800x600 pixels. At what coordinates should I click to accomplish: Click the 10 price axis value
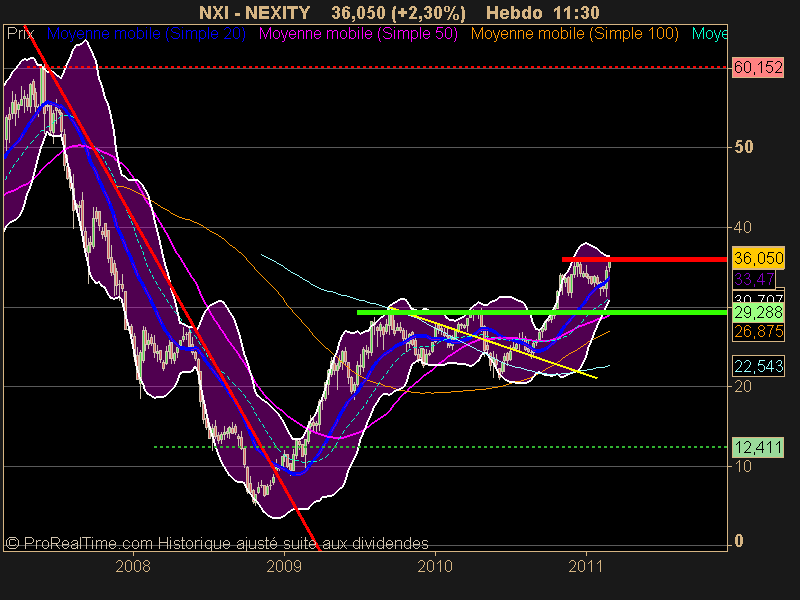(x=743, y=466)
